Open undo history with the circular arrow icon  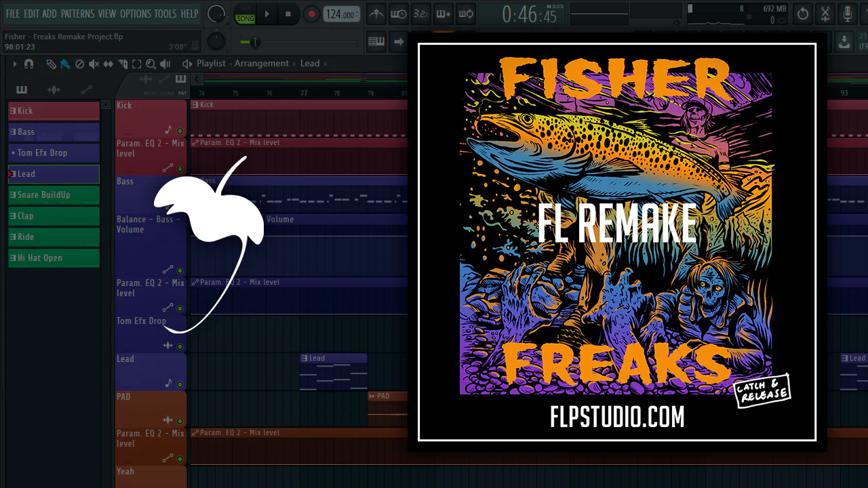point(803,14)
